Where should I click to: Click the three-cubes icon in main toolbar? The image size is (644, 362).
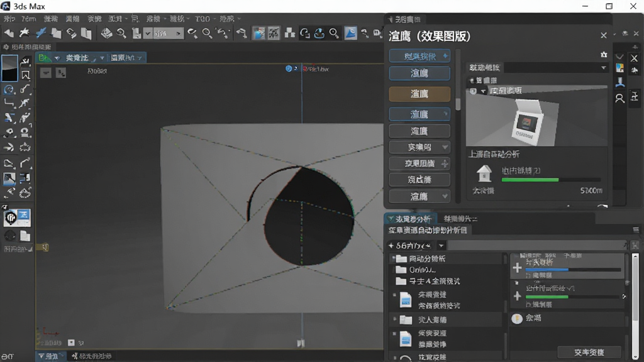click(289, 33)
